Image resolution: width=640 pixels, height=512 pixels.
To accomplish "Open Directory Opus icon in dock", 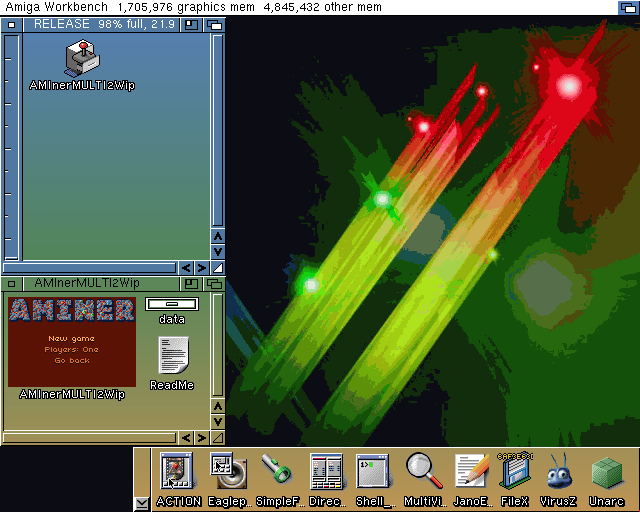I will pyautogui.click(x=326, y=471).
